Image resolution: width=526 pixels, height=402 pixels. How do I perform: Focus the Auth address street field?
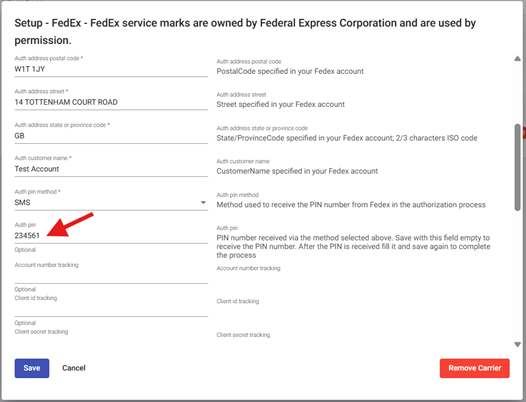click(x=111, y=102)
